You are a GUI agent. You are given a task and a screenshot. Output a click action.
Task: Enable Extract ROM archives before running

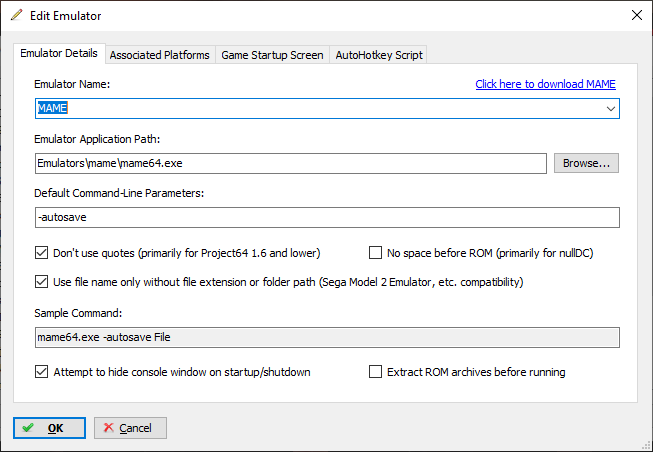pyautogui.click(x=375, y=372)
